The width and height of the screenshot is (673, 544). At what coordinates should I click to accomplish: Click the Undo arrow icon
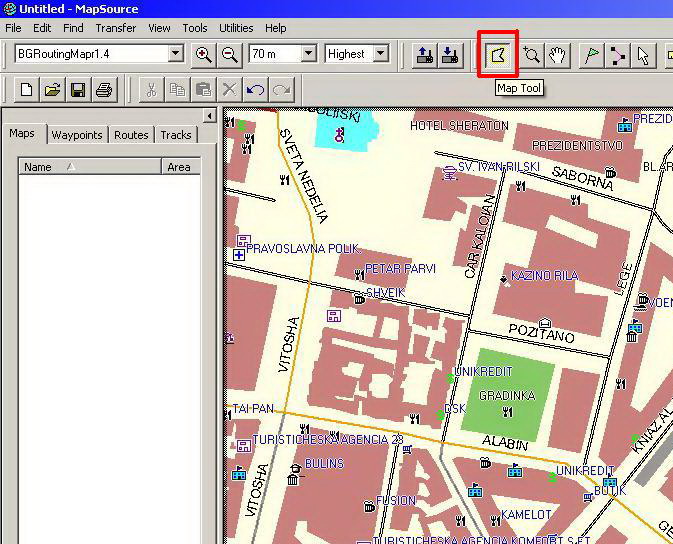click(x=255, y=90)
